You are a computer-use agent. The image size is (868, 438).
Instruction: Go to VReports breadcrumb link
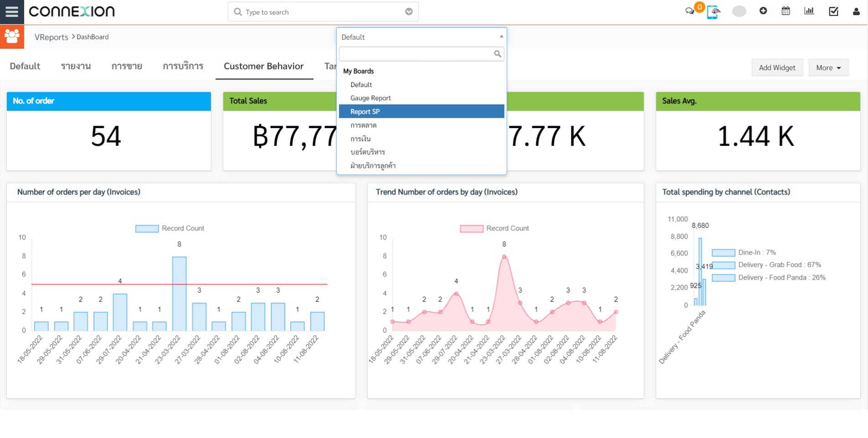[x=51, y=37]
